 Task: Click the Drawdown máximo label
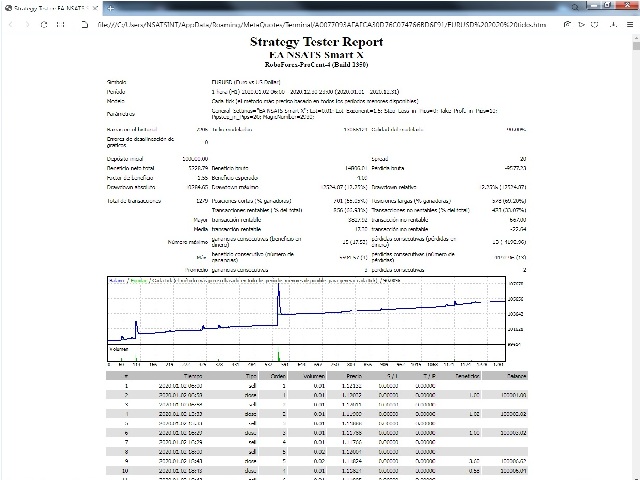pyautogui.click(x=235, y=187)
